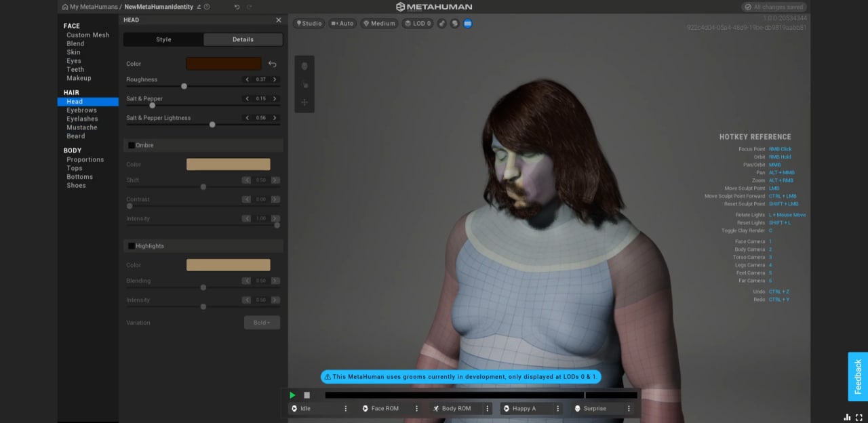868x423 pixels.
Task: Switch to the Style tab
Action: pos(163,39)
